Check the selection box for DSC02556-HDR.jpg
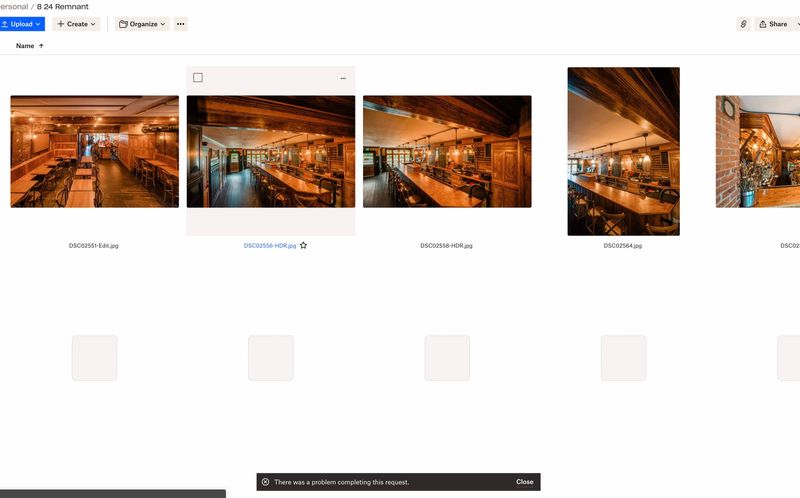Viewport: 800px width, 498px height. click(x=198, y=78)
